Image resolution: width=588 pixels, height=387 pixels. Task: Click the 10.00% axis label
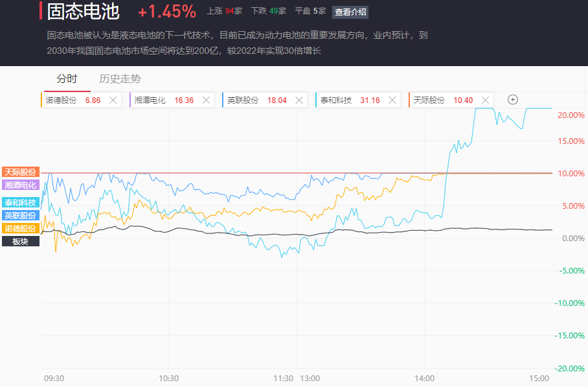[571, 174]
